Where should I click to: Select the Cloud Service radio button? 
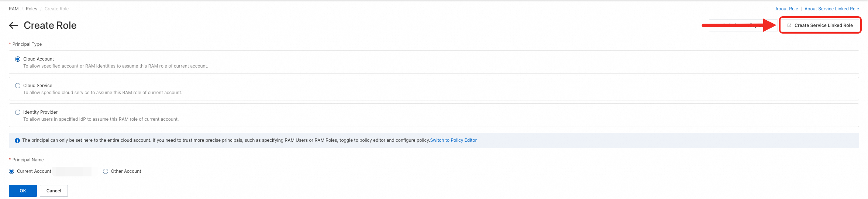18,86
